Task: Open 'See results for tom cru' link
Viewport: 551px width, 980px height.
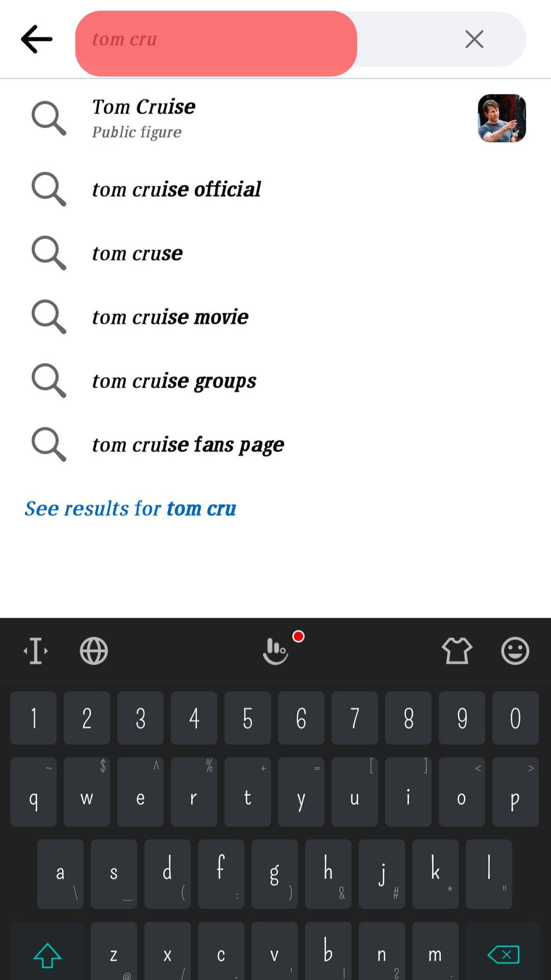Action: (x=131, y=508)
